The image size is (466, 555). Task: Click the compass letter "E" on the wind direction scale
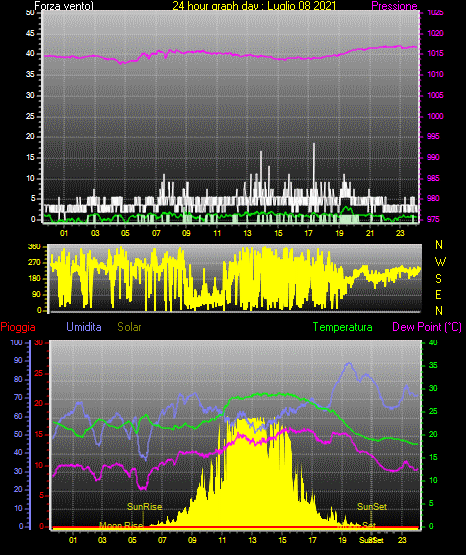[x=438, y=294]
